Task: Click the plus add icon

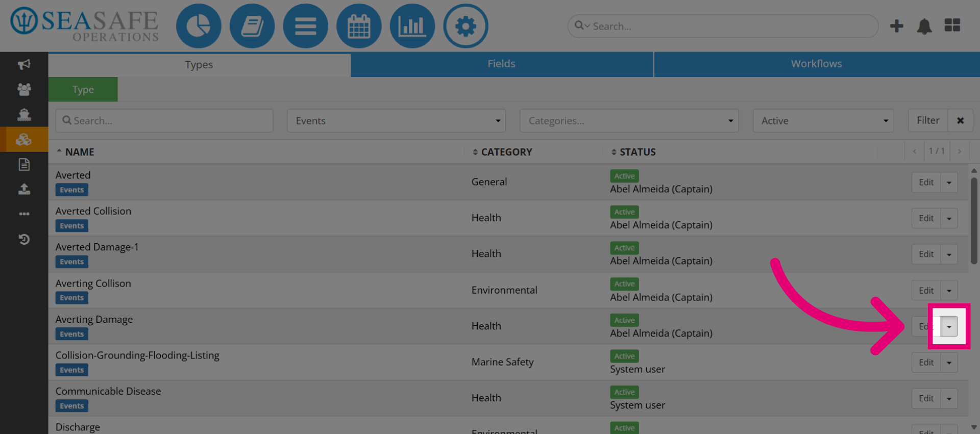Action: coord(897,26)
